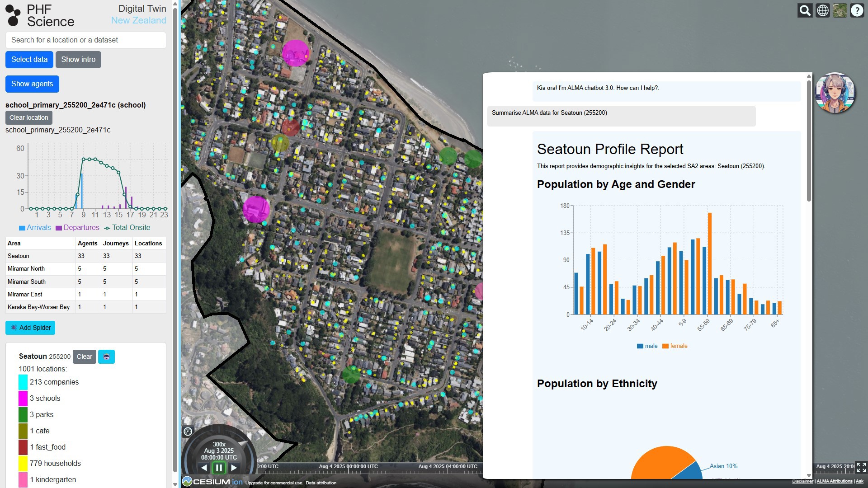Open the navigation help question icon
This screenshot has height=488, width=868.
point(857,10)
